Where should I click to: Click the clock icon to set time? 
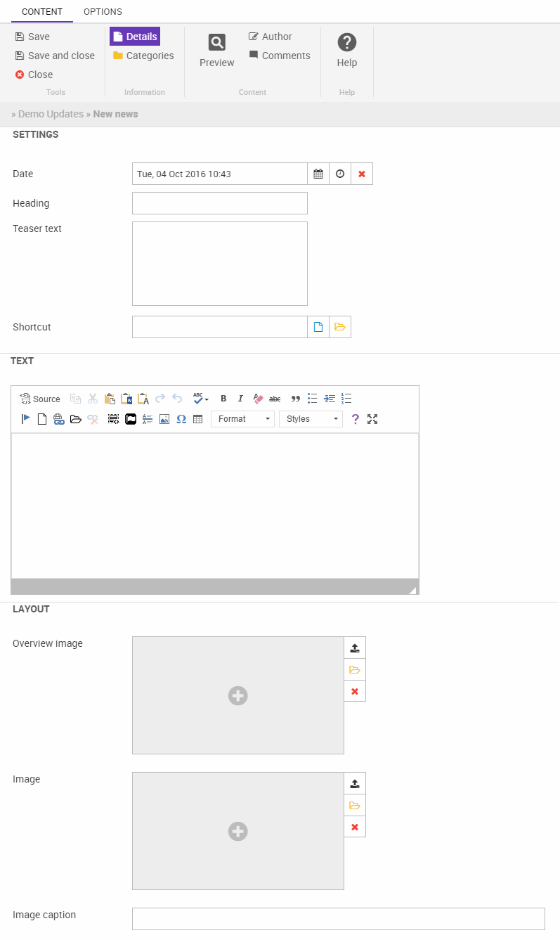click(x=340, y=174)
